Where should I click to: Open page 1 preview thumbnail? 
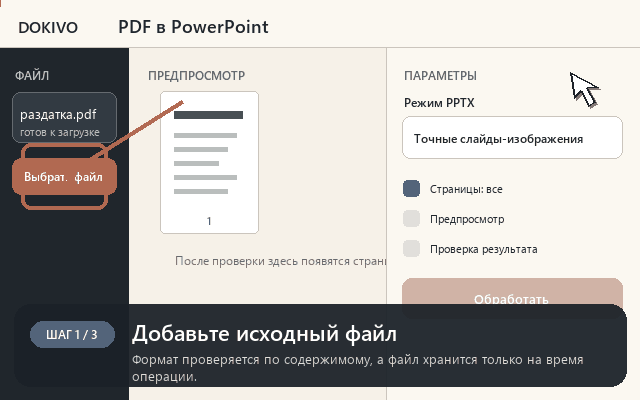click(209, 162)
